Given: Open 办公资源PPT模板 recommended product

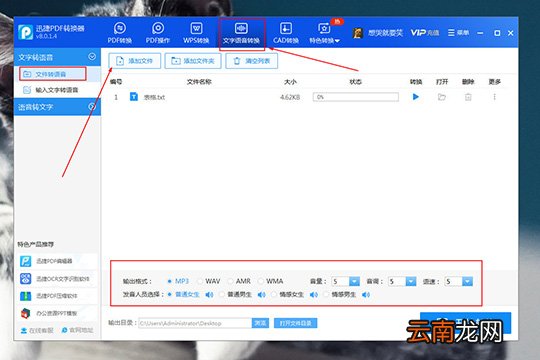Looking at the screenshot, I should [x=57, y=313].
